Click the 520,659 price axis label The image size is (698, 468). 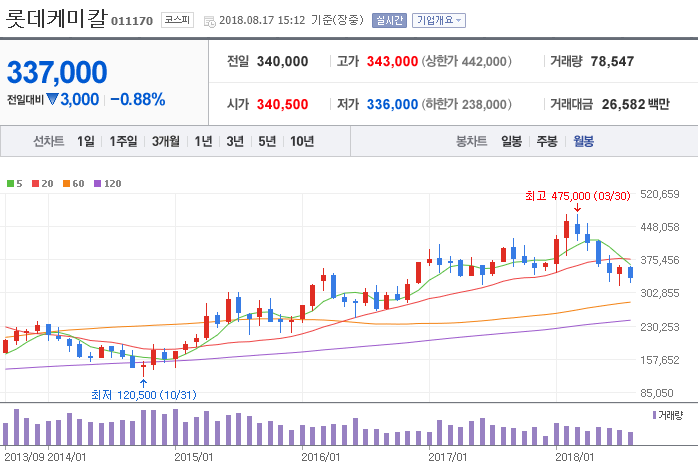pyautogui.click(x=660, y=194)
